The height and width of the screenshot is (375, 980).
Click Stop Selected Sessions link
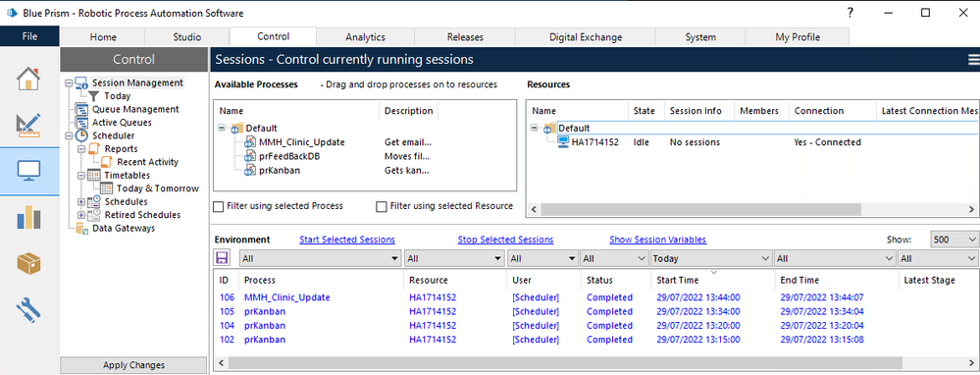505,240
